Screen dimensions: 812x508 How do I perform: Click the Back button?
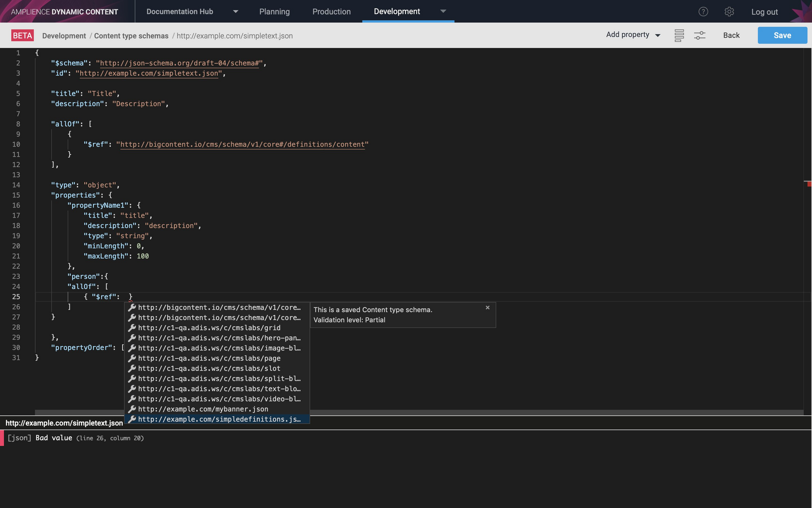[731, 35]
